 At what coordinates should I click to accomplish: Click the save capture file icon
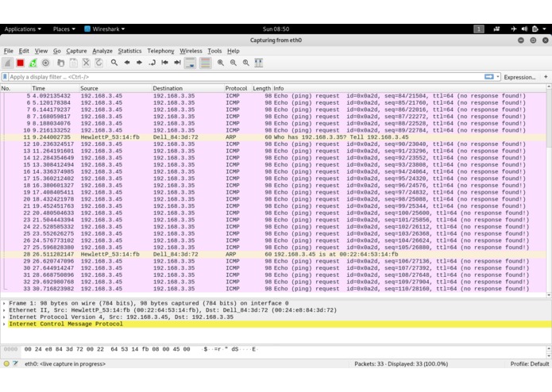pyautogui.click(x=74, y=63)
